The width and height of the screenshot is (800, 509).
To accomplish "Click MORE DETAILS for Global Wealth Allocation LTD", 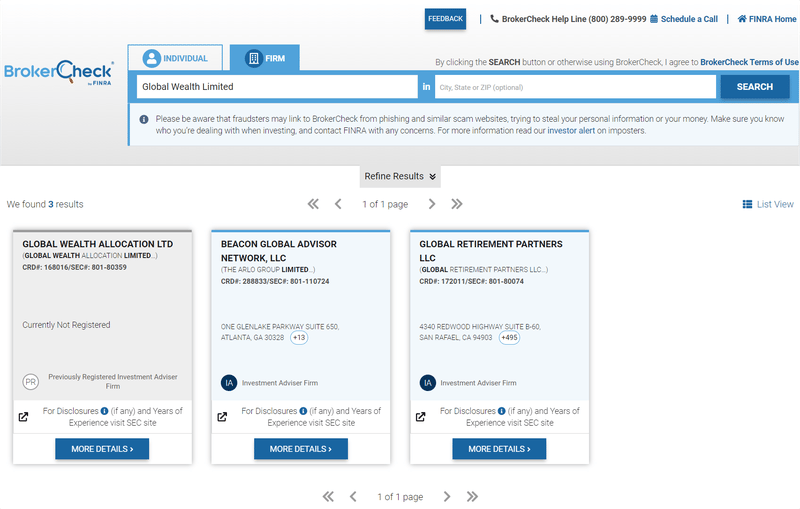I will point(102,449).
